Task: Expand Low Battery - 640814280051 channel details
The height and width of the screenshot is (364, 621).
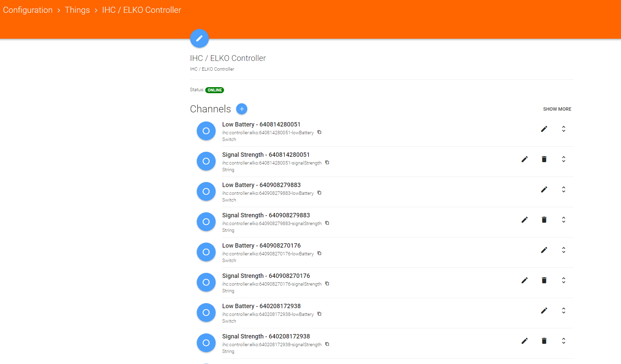Action: [x=563, y=129]
